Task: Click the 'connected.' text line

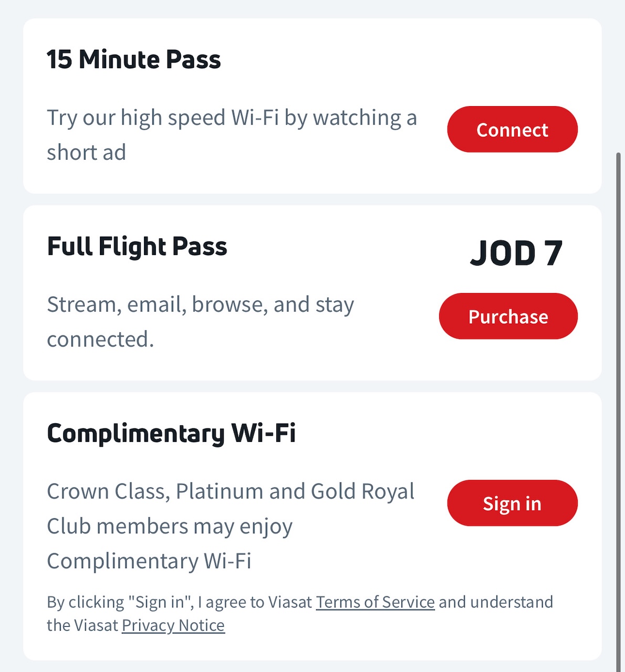Action: point(100,339)
